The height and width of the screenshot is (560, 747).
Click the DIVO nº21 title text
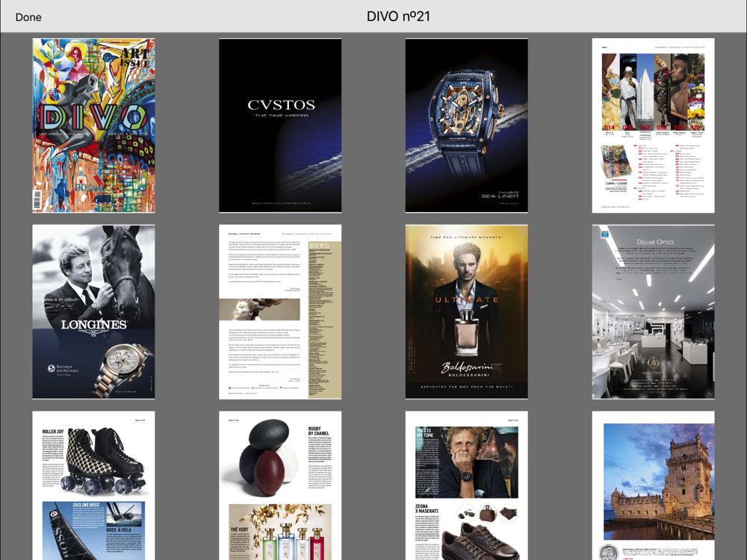398,16
